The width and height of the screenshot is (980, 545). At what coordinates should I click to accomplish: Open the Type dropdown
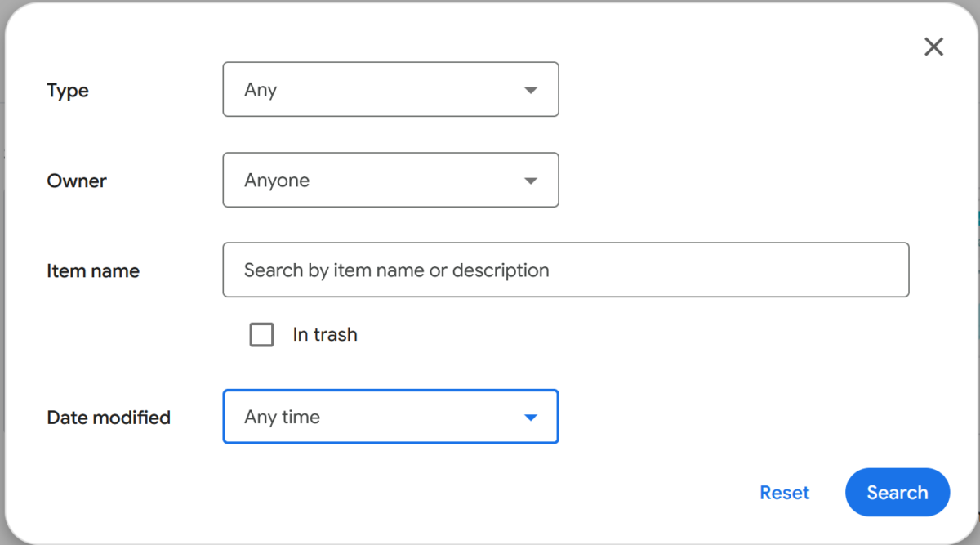pos(390,90)
